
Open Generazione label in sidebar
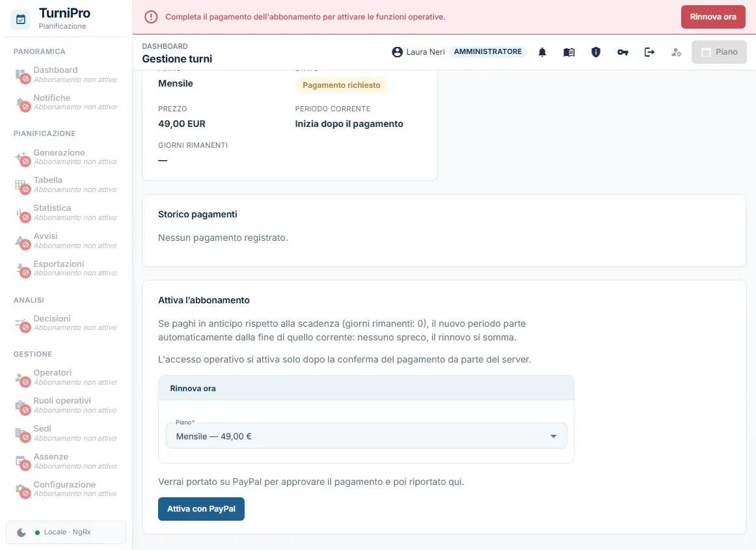pos(59,152)
